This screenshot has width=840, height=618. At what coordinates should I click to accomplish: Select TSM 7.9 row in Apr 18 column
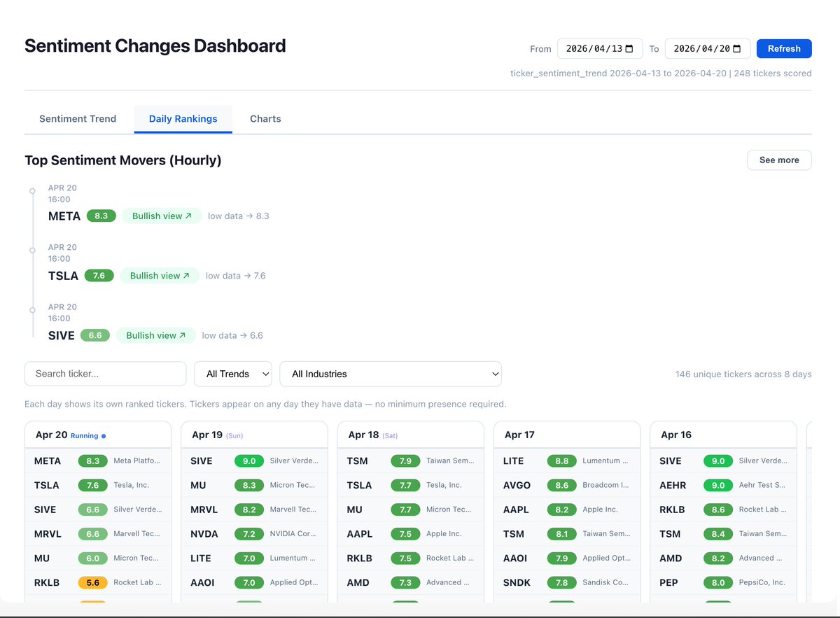(410, 461)
